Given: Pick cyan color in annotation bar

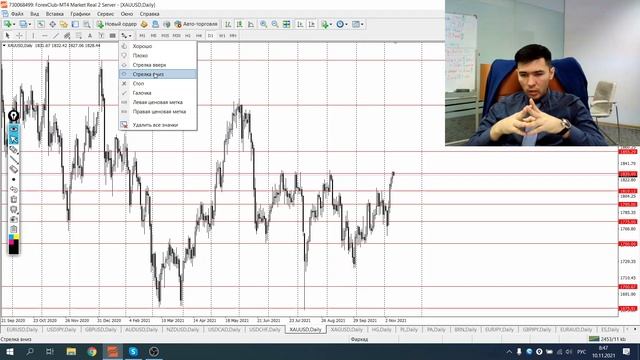Looking at the screenshot, I should (11, 237).
